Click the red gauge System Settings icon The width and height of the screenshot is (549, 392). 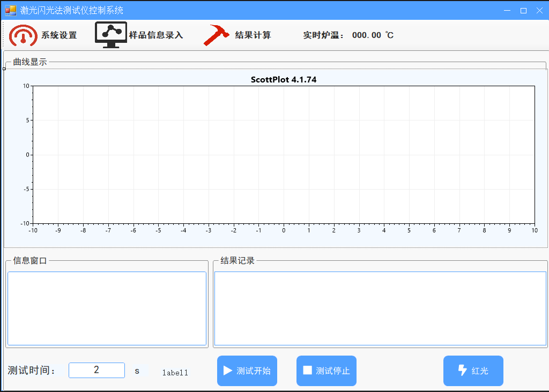click(23, 35)
